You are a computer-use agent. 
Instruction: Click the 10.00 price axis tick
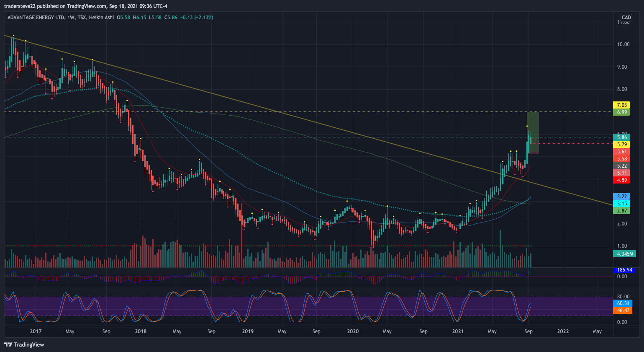pyautogui.click(x=623, y=44)
